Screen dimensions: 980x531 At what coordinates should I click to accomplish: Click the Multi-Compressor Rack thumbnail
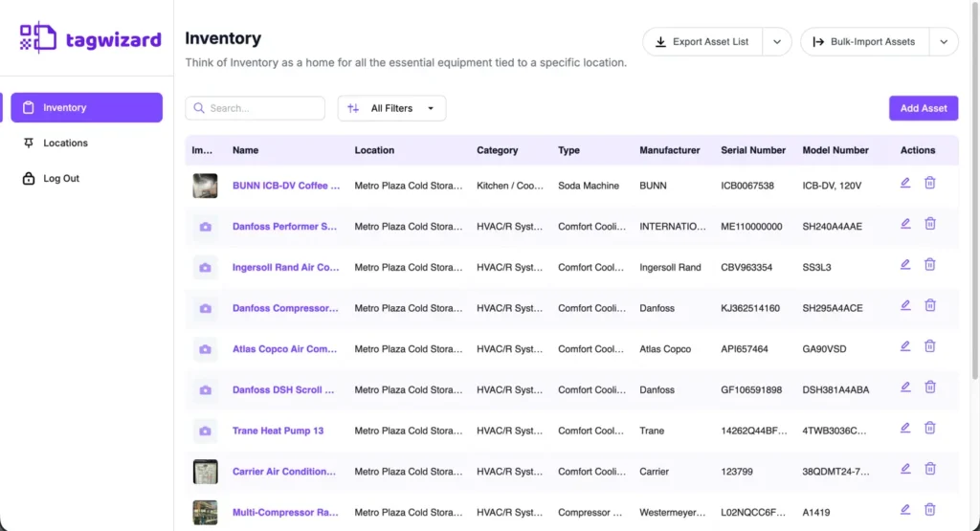pos(205,512)
